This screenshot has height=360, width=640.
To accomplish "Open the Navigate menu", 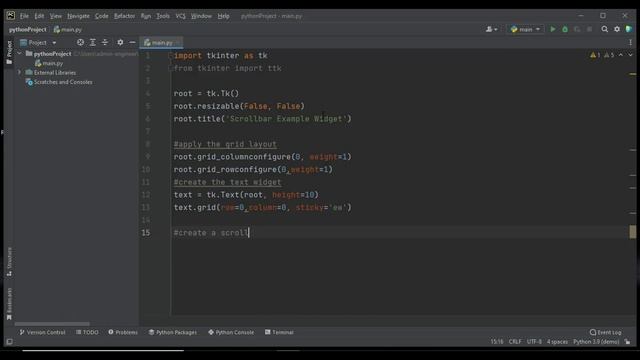I will click(x=78, y=16).
